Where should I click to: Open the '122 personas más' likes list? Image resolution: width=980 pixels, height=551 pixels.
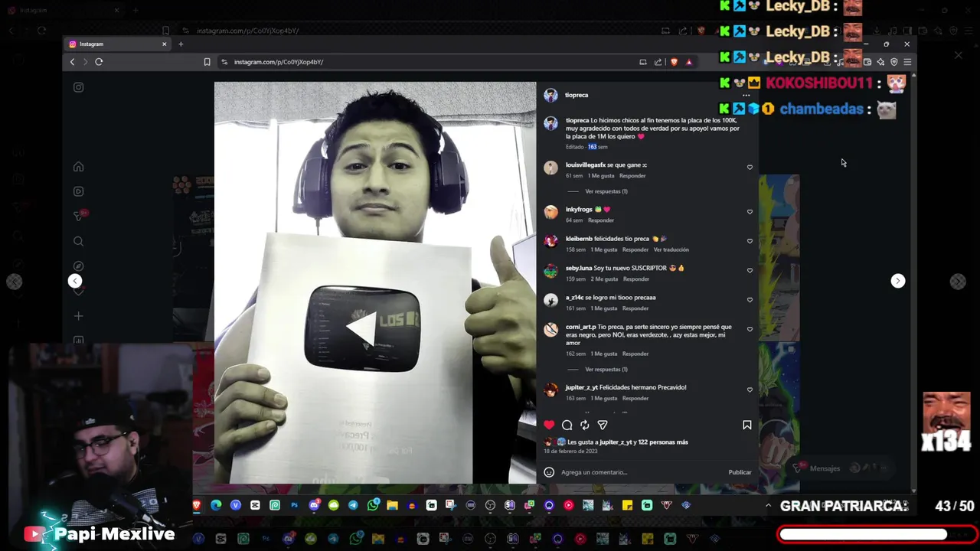click(x=663, y=442)
